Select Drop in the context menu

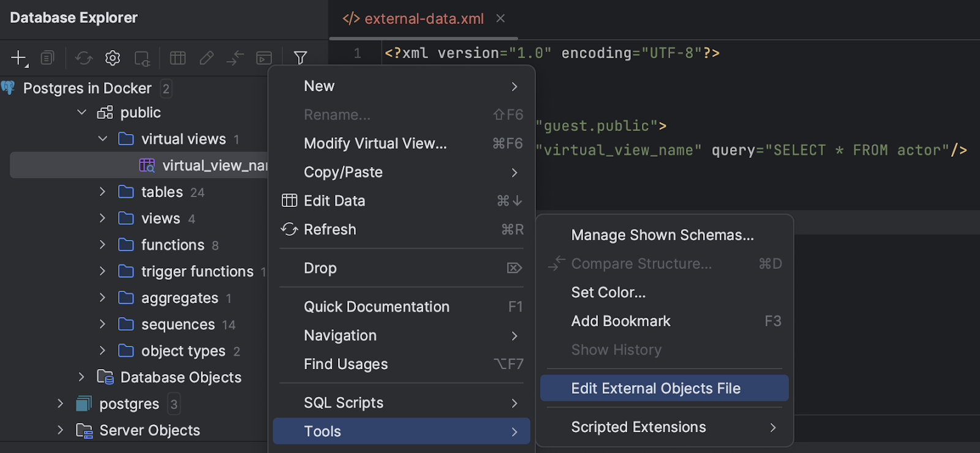click(320, 268)
